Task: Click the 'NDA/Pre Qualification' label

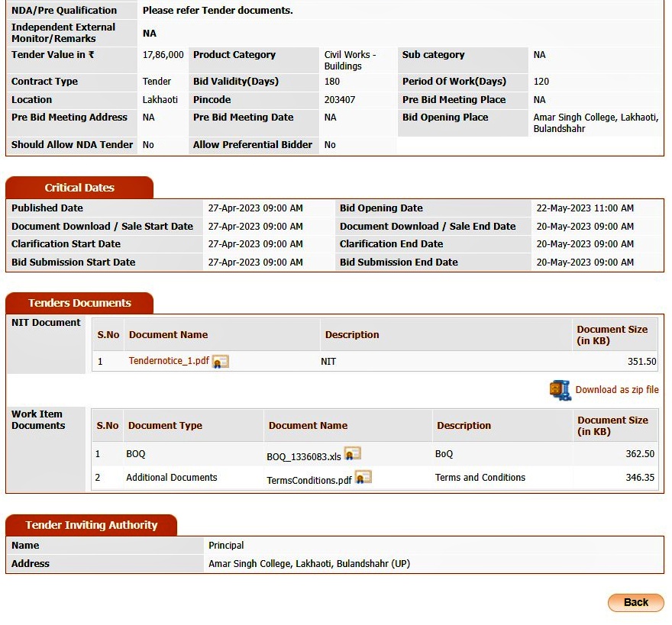Action: click(64, 10)
